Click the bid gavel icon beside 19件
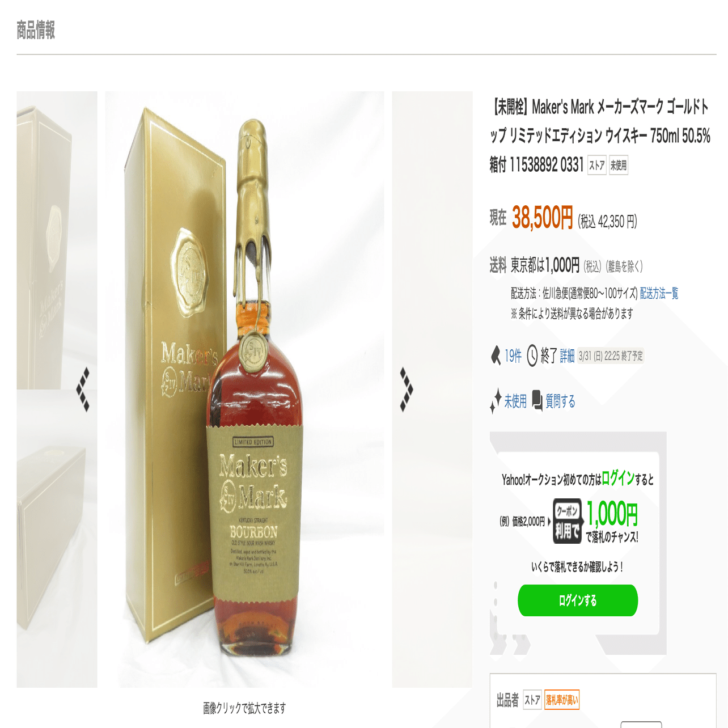Image resolution: width=728 pixels, height=728 pixels. [496, 355]
